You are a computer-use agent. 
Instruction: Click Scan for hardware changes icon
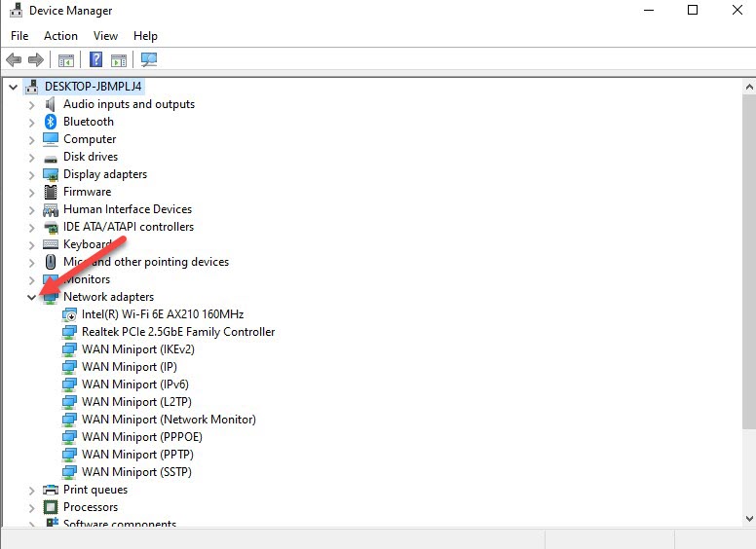point(149,59)
